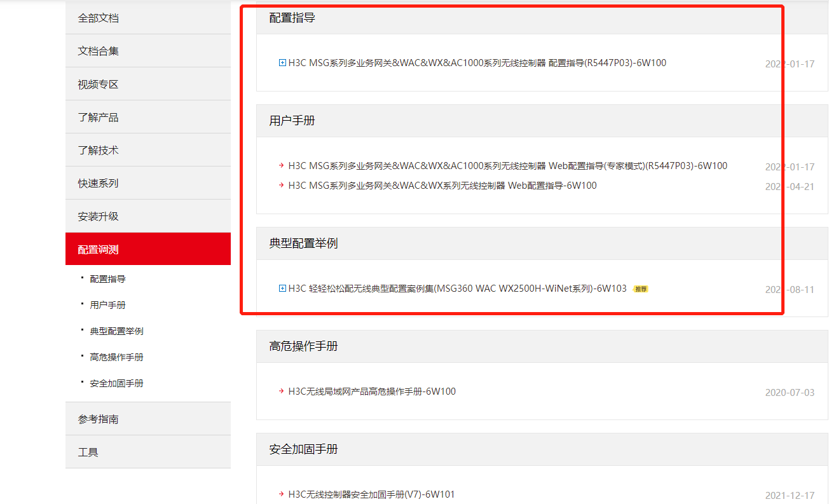Jump to 高危操作手册 in the sidebar submenu

click(117, 357)
